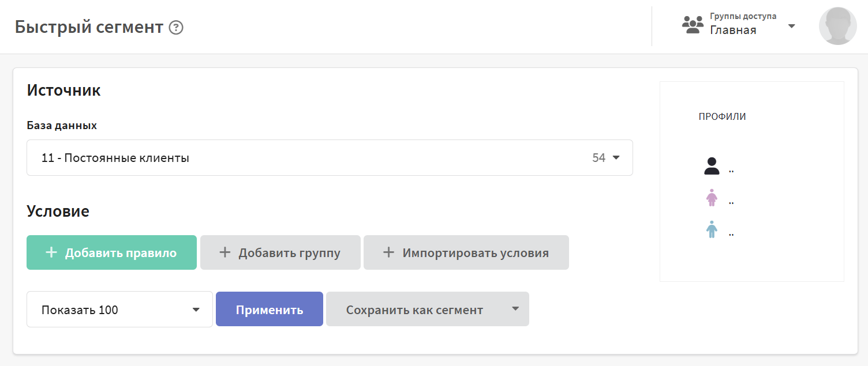Click plus icon on Добавить группу
Viewport: 868px width, 366px height.
[225, 252]
